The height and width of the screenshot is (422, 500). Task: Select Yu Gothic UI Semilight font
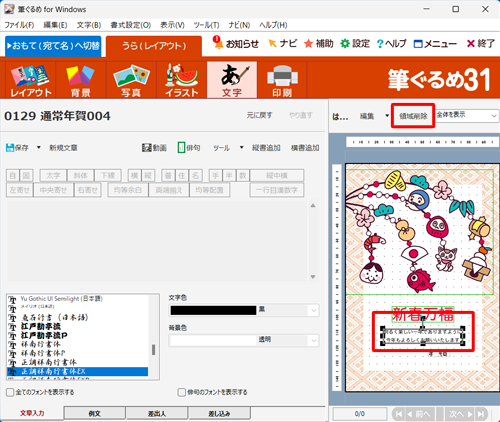(x=62, y=299)
